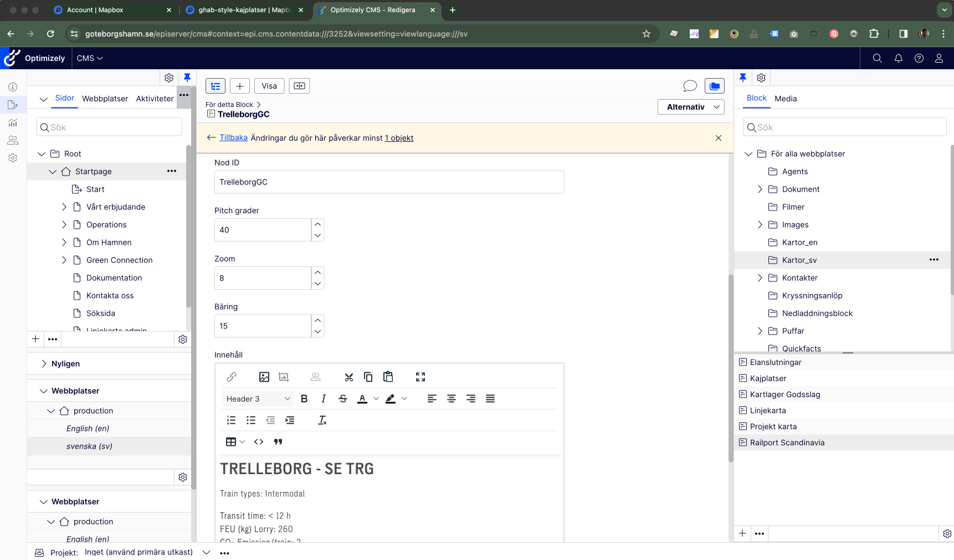Click the Italic formatting icon
This screenshot has height=560, width=954.
click(324, 399)
